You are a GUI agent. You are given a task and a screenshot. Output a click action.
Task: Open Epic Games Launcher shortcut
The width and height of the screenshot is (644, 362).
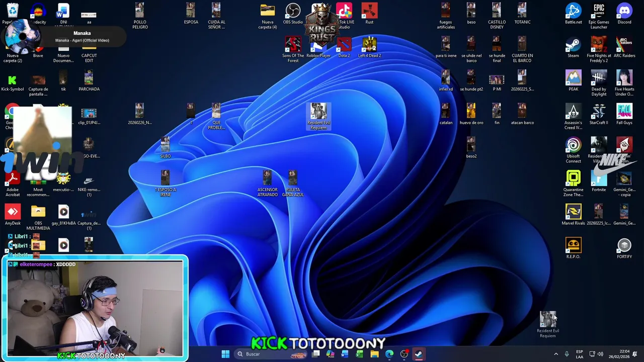(x=599, y=17)
